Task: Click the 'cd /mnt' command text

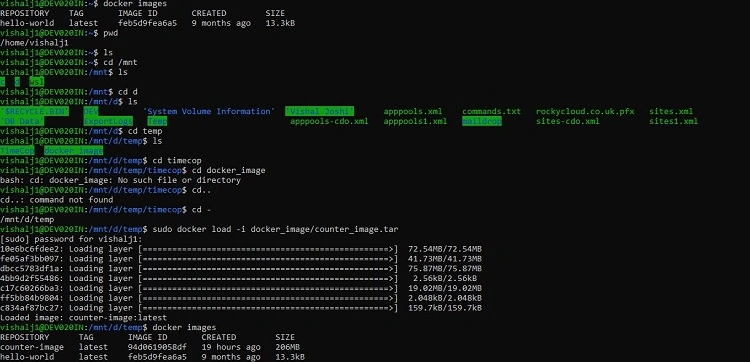Action: (121, 62)
